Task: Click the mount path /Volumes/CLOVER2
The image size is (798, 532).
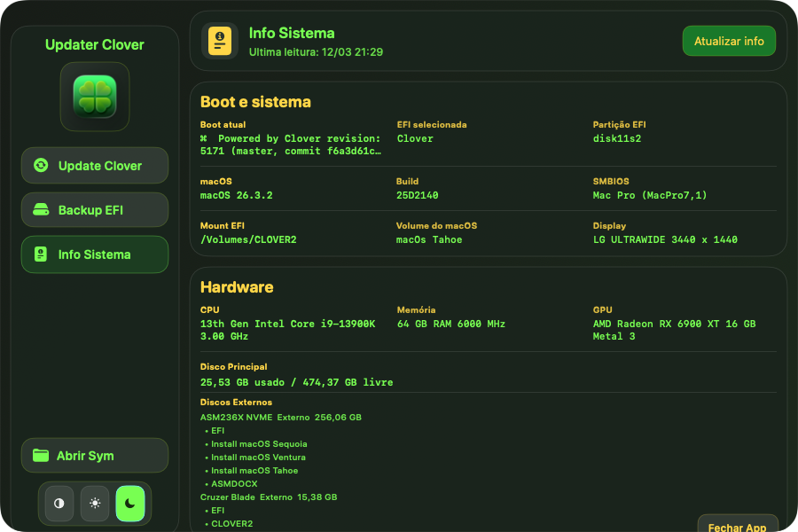Action: (x=248, y=239)
